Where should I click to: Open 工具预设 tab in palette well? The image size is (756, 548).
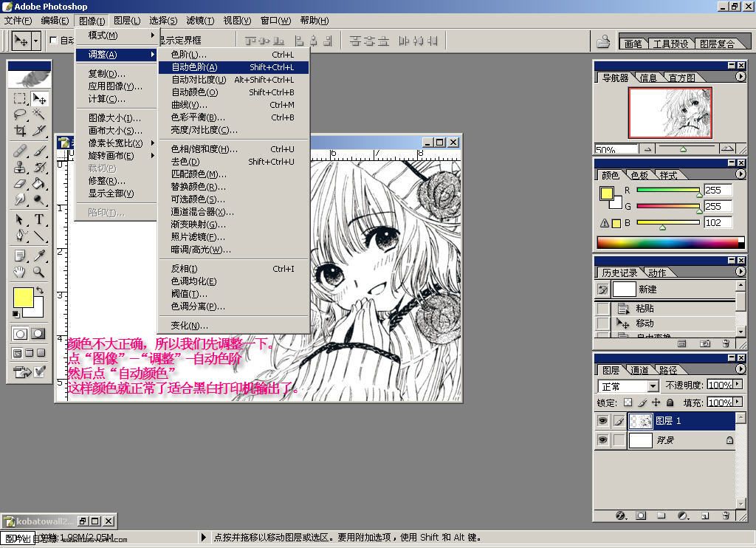tap(670, 44)
